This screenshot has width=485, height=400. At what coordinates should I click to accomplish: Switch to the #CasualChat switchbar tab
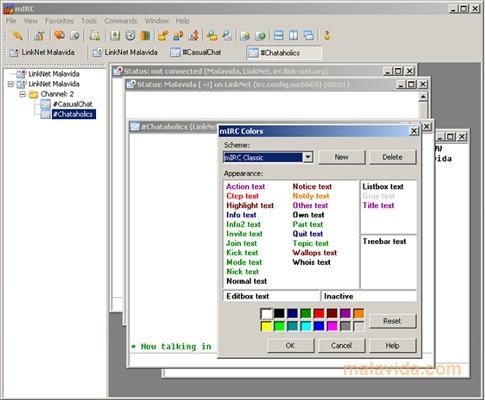click(x=196, y=52)
